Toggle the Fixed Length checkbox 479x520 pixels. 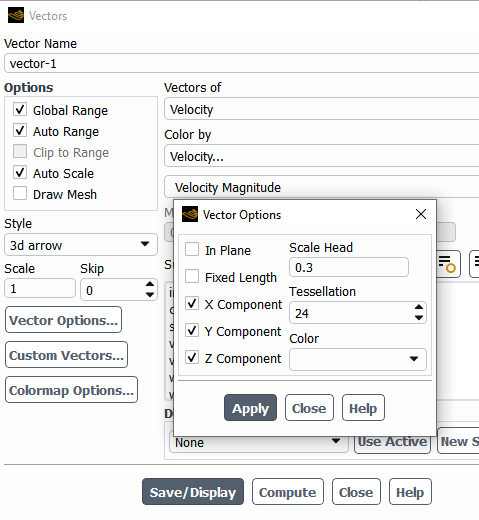coord(192,276)
